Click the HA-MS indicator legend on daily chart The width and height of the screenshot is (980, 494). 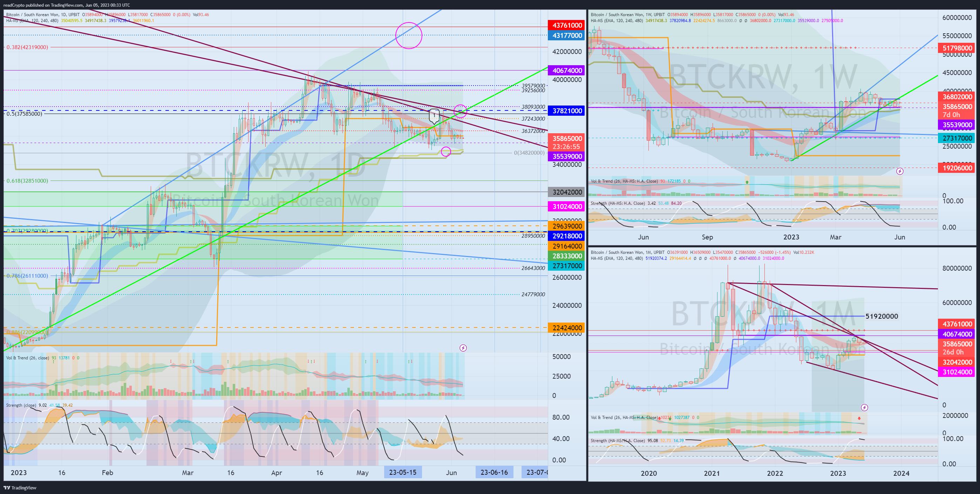tap(80, 21)
